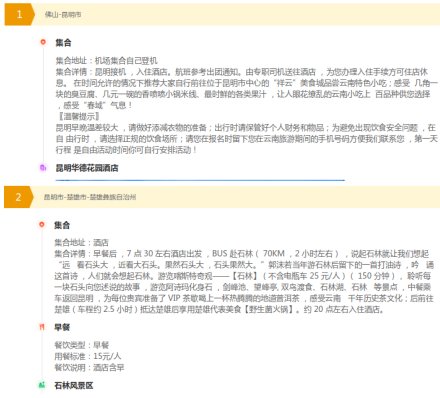Screen dimensions: 440x398
Task: Select the 昆明市-楚雄市-楚雄彝族自治州 route header
Action: 90,197
